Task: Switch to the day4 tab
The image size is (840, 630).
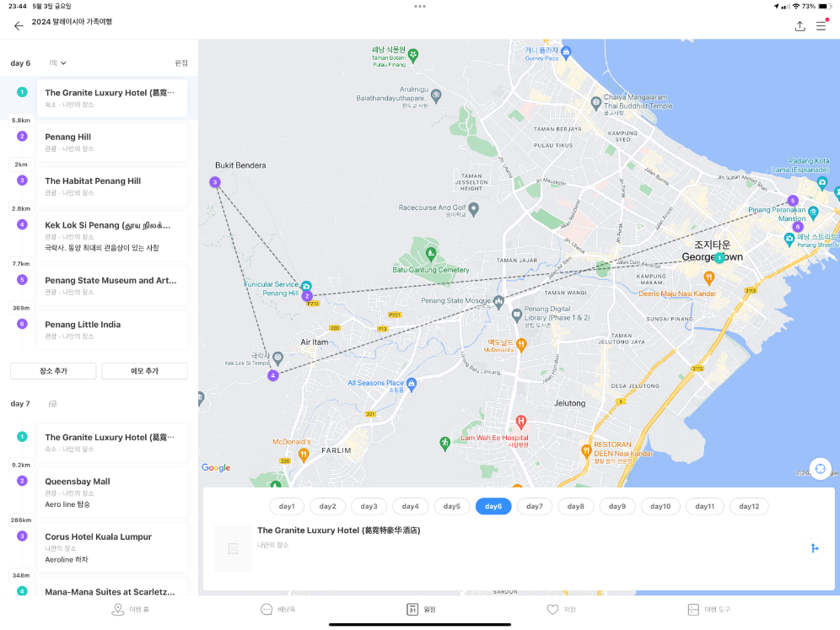Action: 411,506
